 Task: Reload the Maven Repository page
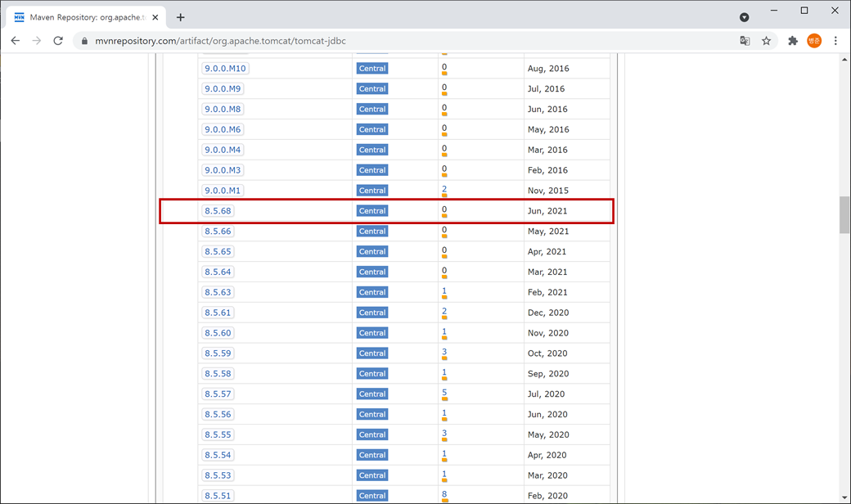pos(58,41)
